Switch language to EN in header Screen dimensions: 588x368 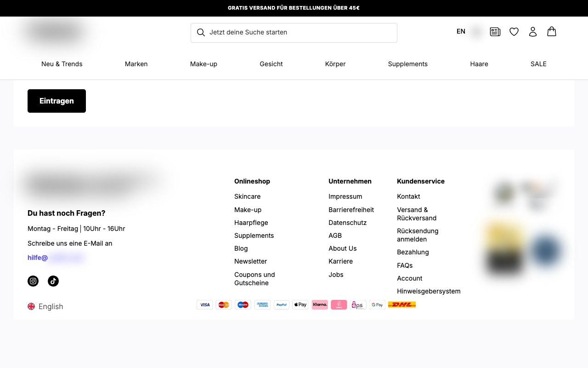click(461, 31)
